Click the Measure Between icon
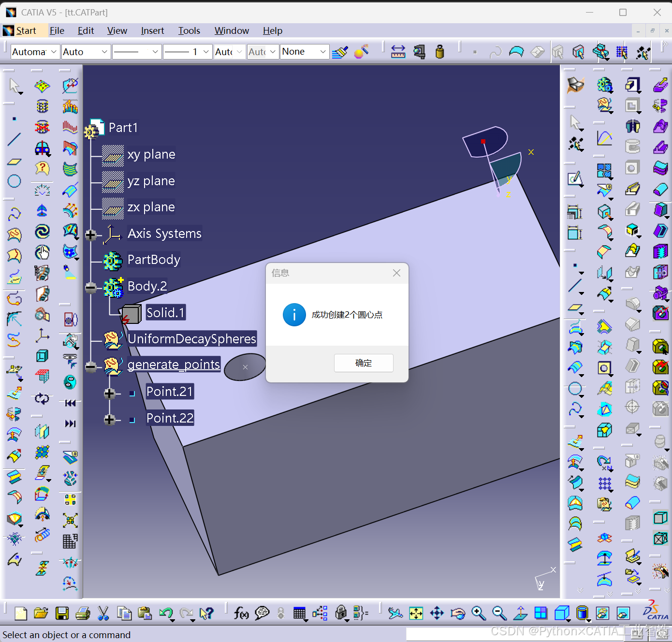Screen dimensions: 672x642 click(398, 51)
